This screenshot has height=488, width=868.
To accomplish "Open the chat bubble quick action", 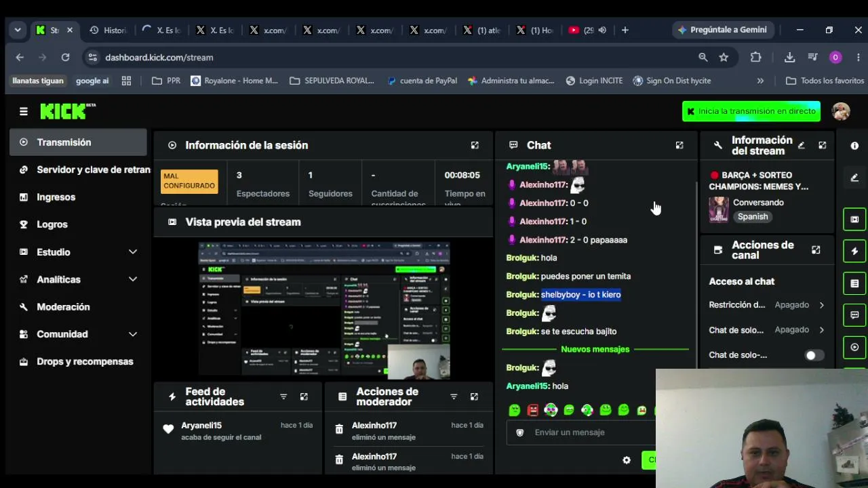I will click(854, 315).
